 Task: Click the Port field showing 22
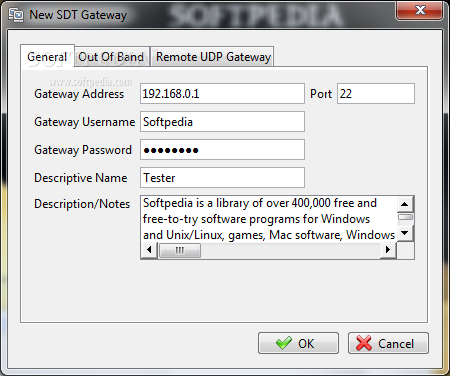tap(376, 94)
